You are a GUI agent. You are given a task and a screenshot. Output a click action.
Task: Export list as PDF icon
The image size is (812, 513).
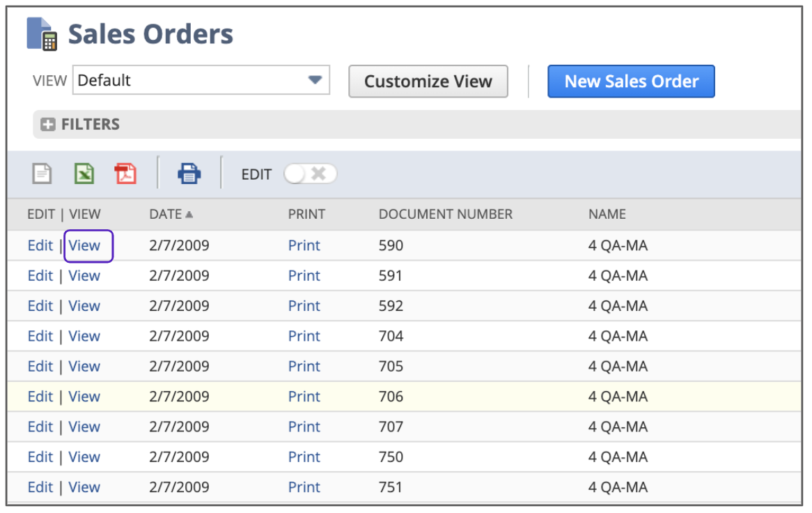[125, 173]
